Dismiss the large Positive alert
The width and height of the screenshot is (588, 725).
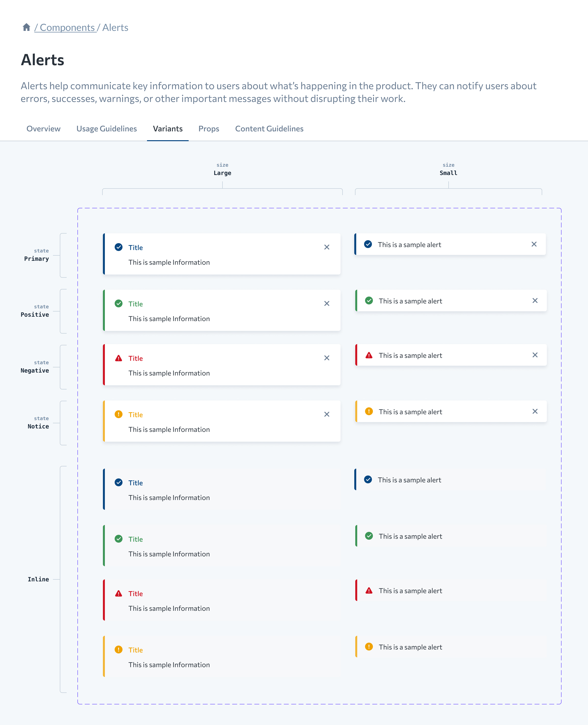(x=327, y=303)
